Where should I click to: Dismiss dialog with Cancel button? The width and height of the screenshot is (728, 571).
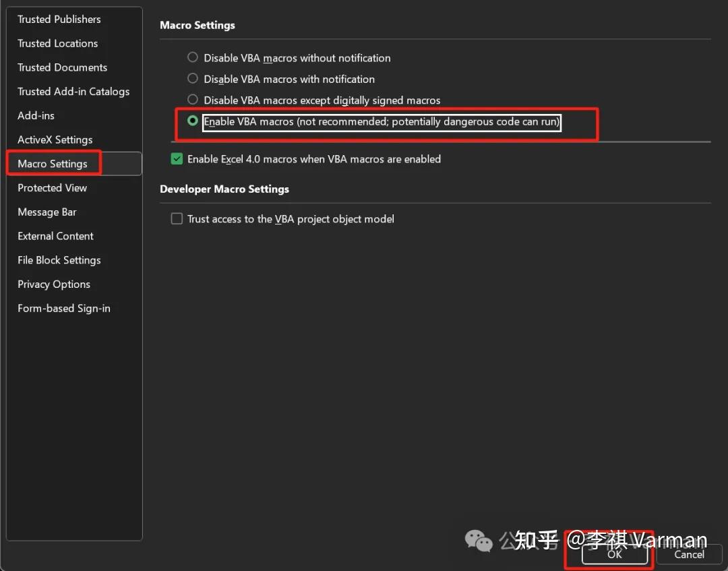(689, 554)
